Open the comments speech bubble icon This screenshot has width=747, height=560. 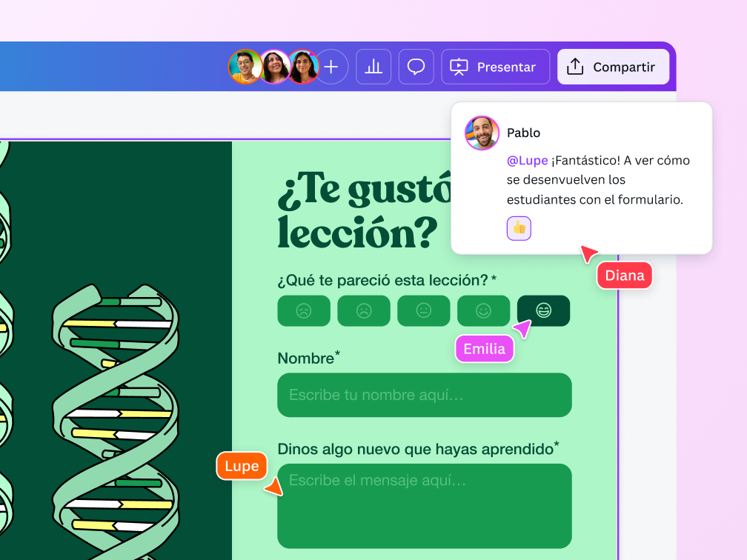(x=416, y=67)
